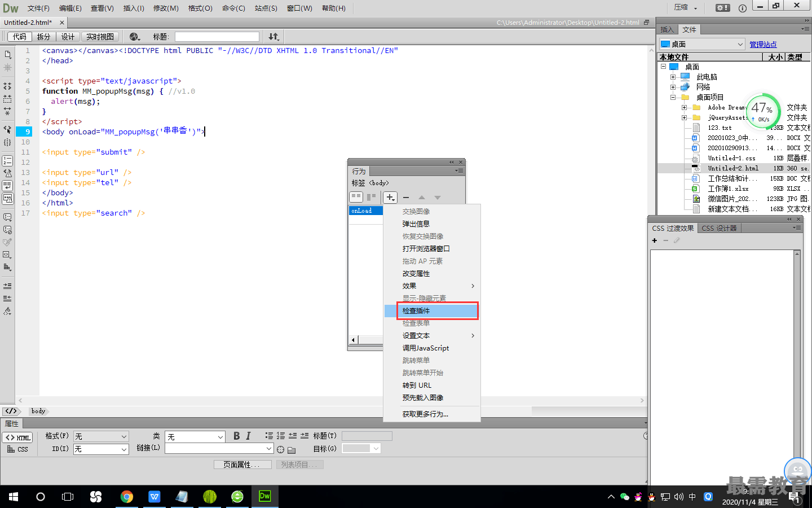Click the ordered list icon
This screenshot has width=812, height=508.
click(x=281, y=436)
